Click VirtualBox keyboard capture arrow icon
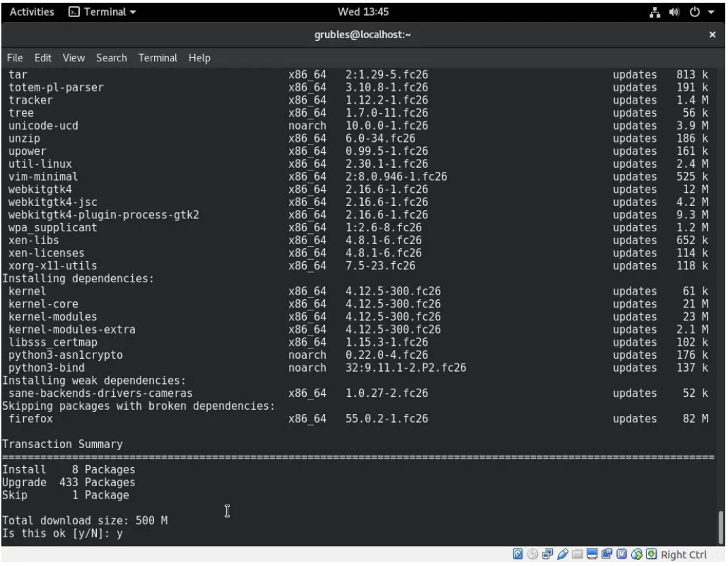The width and height of the screenshot is (728, 566). (652, 554)
